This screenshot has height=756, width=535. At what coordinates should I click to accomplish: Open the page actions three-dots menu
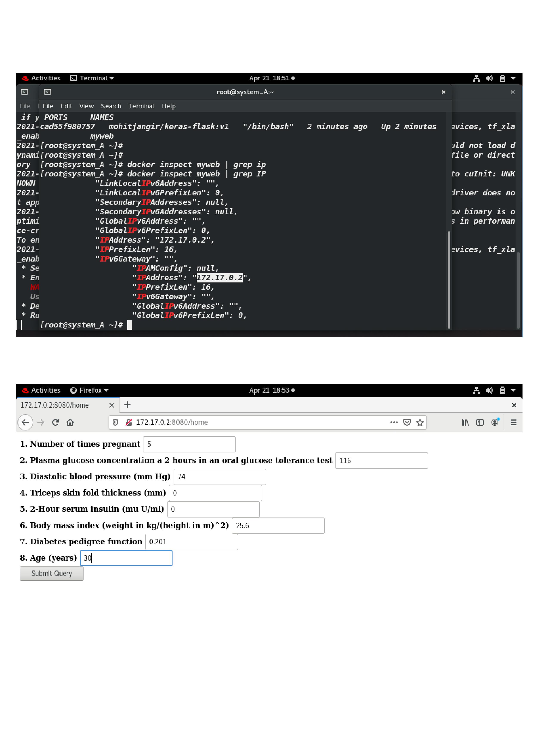coord(394,422)
